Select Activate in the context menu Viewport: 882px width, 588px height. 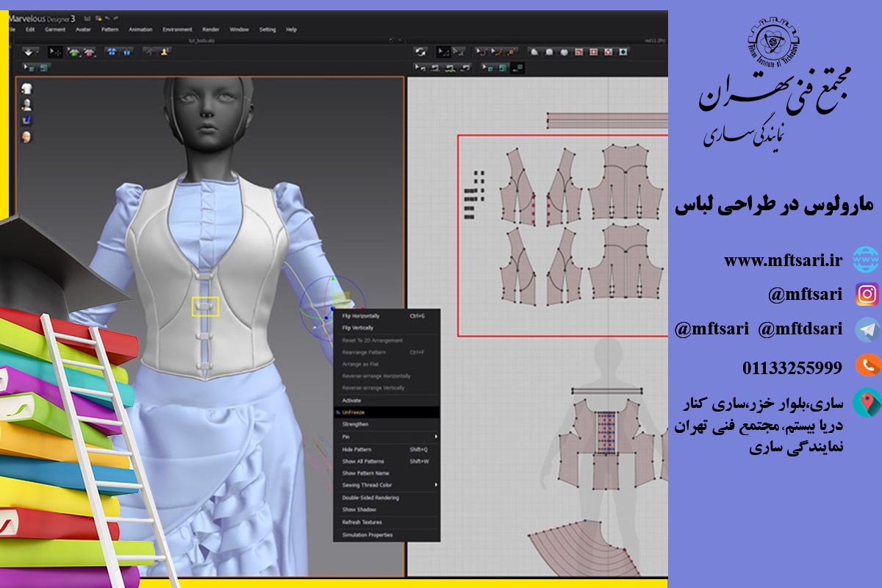[x=387, y=400]
